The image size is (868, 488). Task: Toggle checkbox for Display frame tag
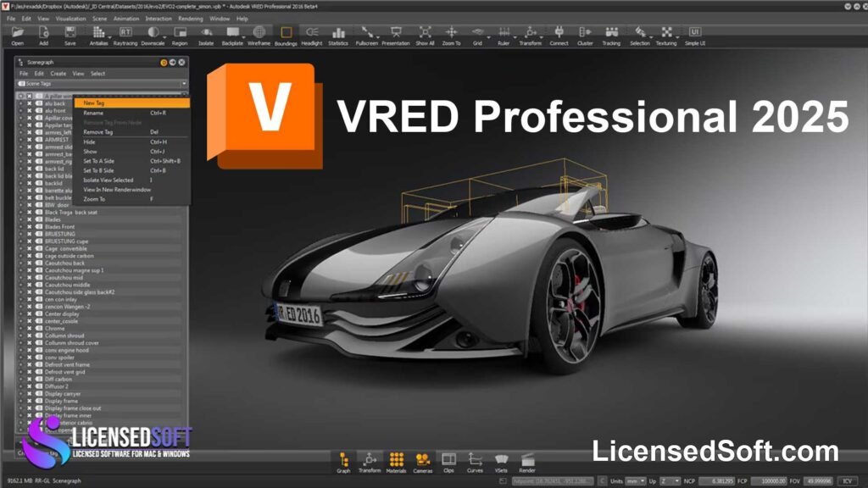[30, 401]
